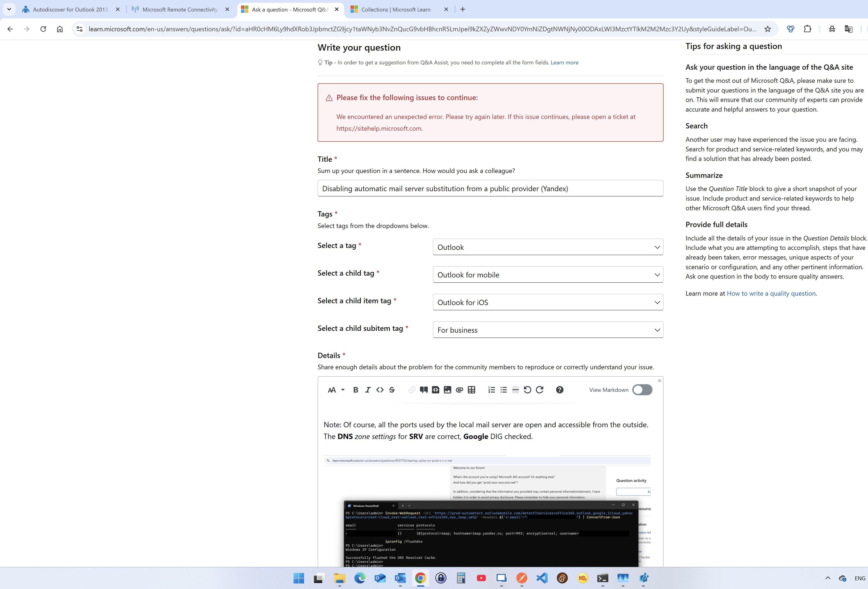Open the Select a tag dropdown showing Outlook
Image resolution: width=868 pixels, height=589 pixels.
pos(548,247)
